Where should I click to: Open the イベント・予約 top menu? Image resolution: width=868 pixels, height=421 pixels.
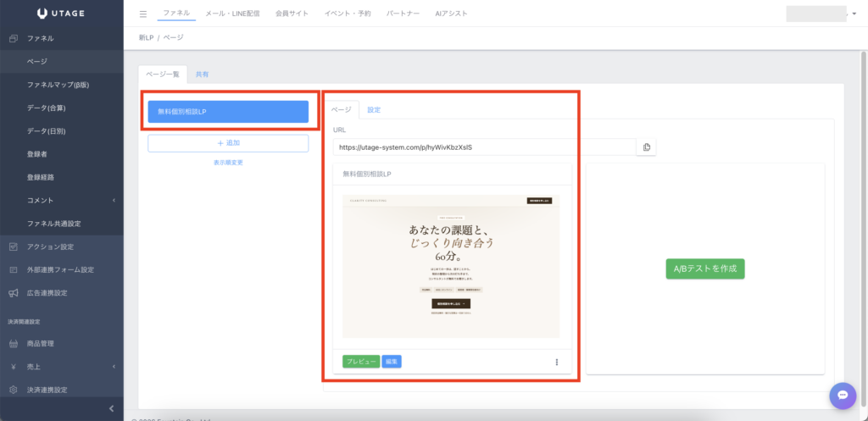pyautogui.click(x=348, y=14)
